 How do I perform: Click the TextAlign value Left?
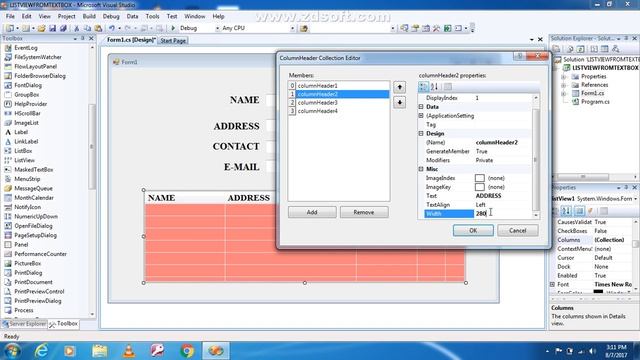coord(480,205)
